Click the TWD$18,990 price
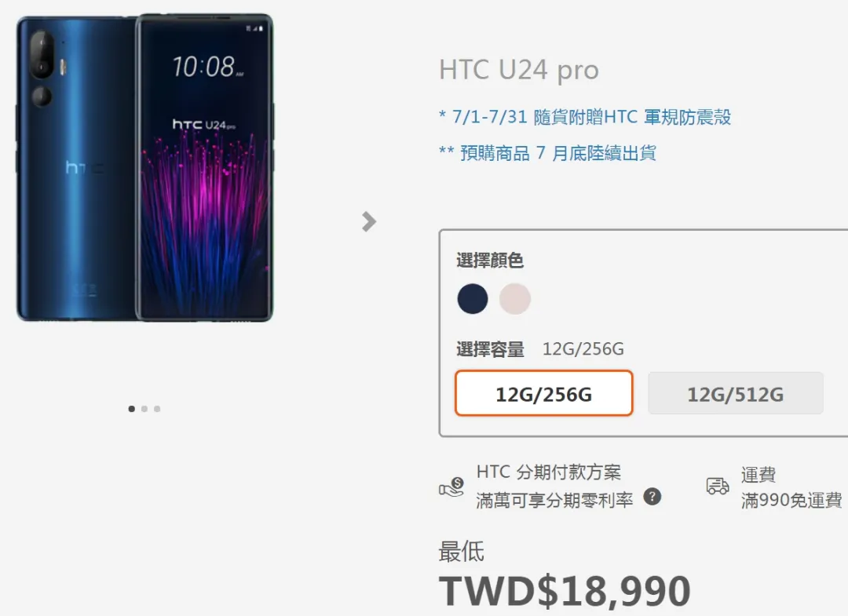 click(x=565, y=591)
